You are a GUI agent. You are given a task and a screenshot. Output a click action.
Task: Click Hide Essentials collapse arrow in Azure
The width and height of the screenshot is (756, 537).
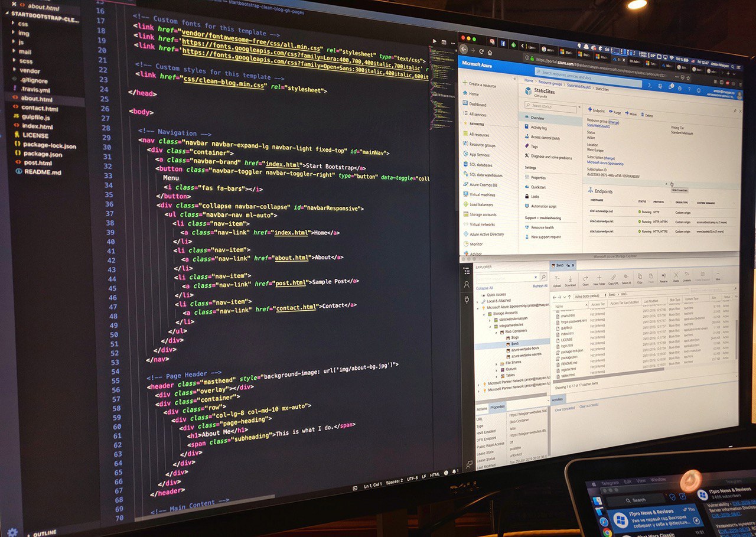(x=666, y=184)
